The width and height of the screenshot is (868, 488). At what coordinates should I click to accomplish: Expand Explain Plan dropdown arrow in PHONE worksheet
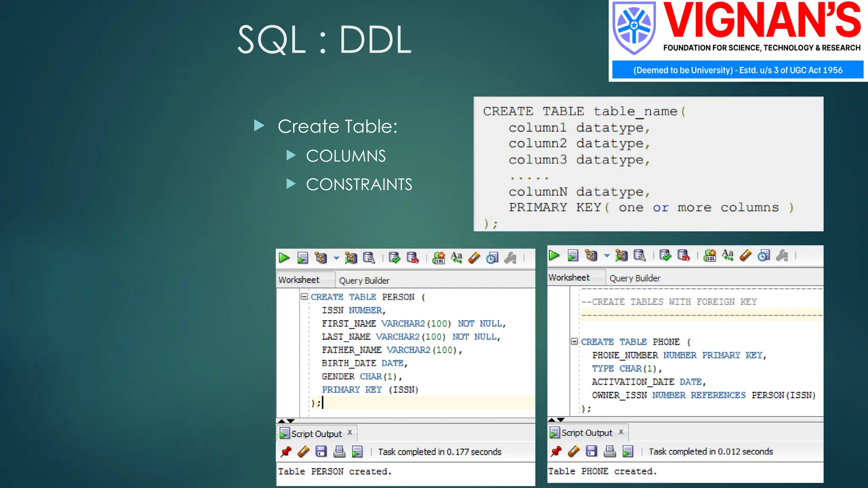[x=607, y=255]
